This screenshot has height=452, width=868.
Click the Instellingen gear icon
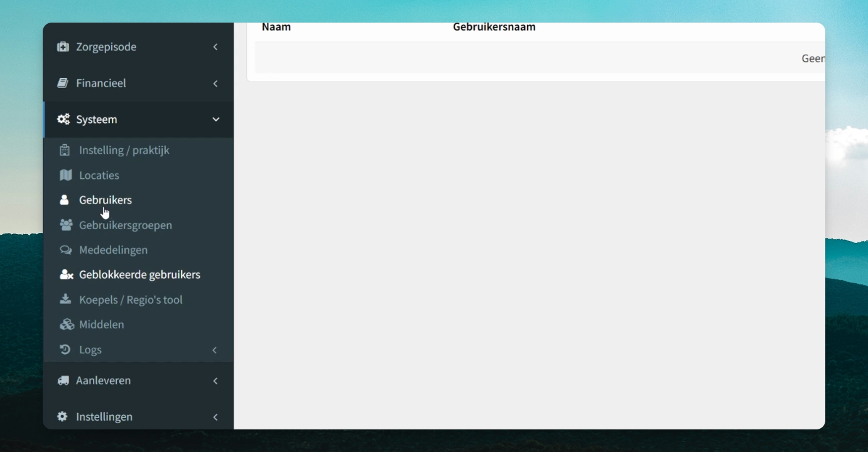62,416
